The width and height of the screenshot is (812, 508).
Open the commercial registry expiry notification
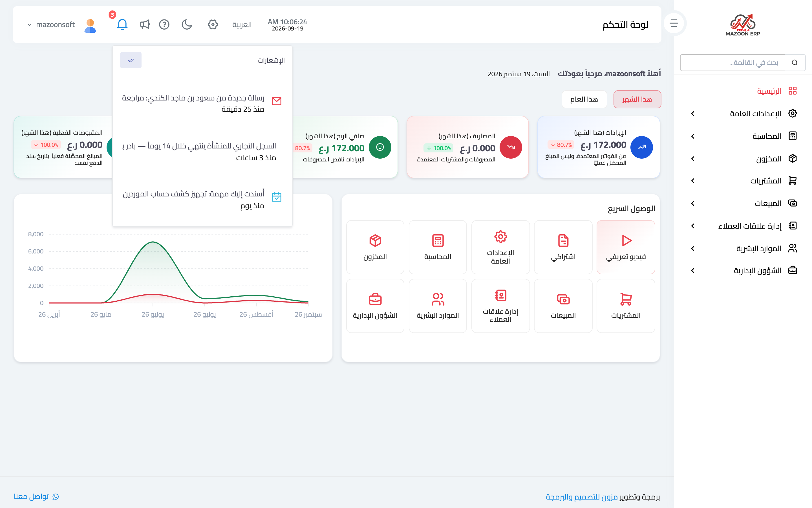[202, 152]
